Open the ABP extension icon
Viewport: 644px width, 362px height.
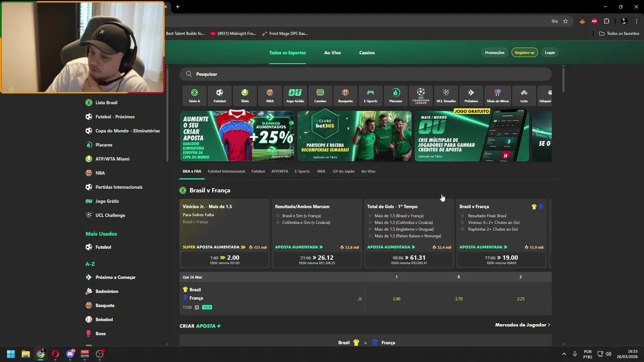coord(594,21)
